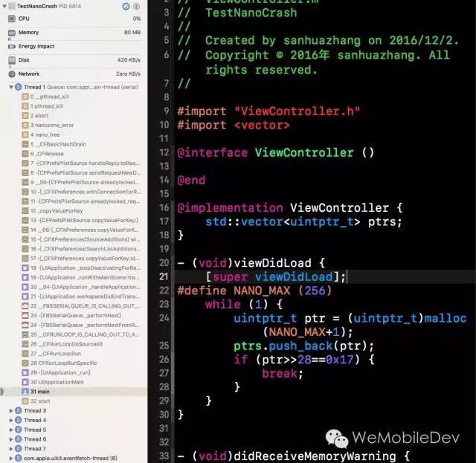The width and height of the screenshot is (476, 463).
Task: Collapse the TestNanoCrash process tree
Action: point(4,6)
